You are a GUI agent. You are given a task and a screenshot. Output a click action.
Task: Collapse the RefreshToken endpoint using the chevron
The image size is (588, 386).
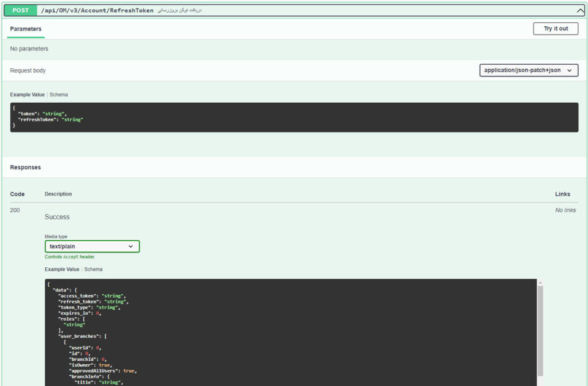[x=579, y=10]
